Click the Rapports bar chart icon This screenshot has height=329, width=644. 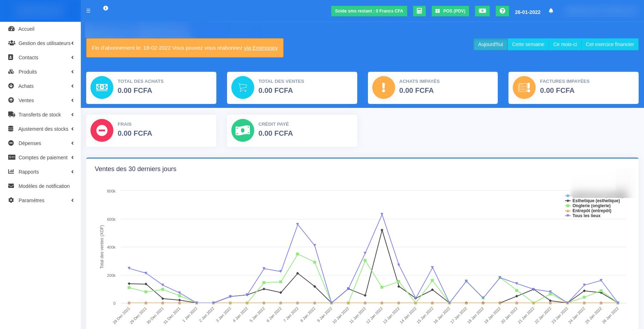11,171
